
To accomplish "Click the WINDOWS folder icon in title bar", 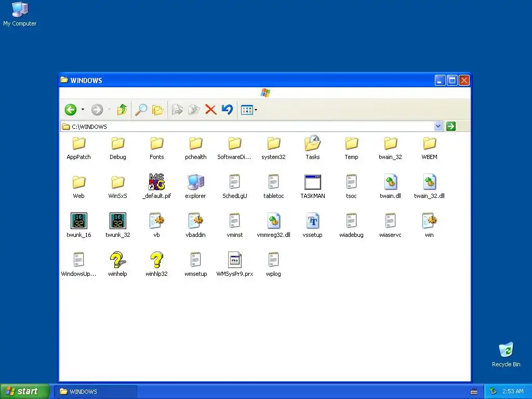I will coord(64,80).
